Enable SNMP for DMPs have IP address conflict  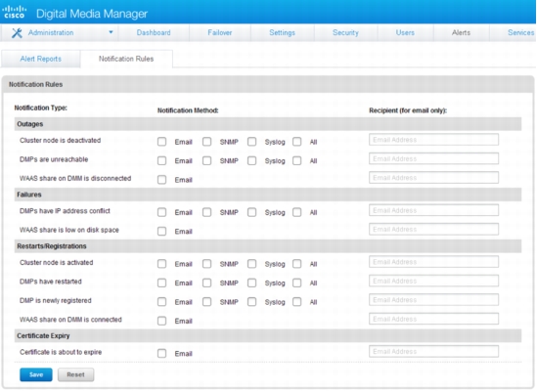[206, 212]
